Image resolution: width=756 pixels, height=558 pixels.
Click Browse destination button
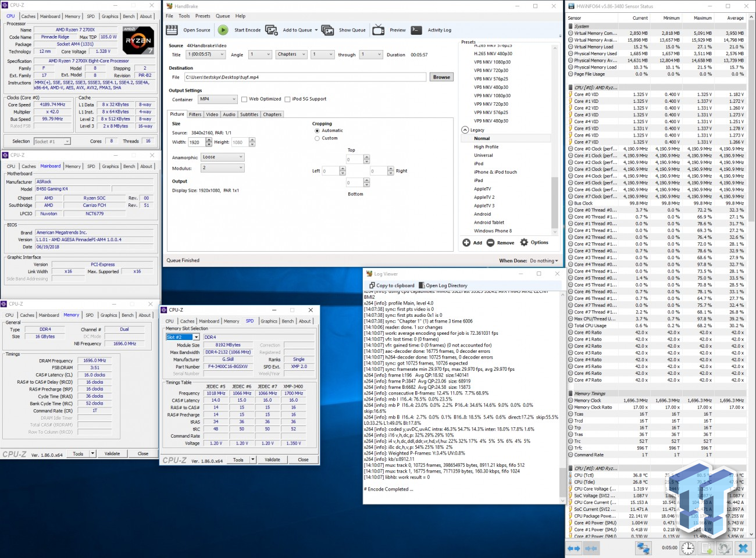tap(441, 77)
